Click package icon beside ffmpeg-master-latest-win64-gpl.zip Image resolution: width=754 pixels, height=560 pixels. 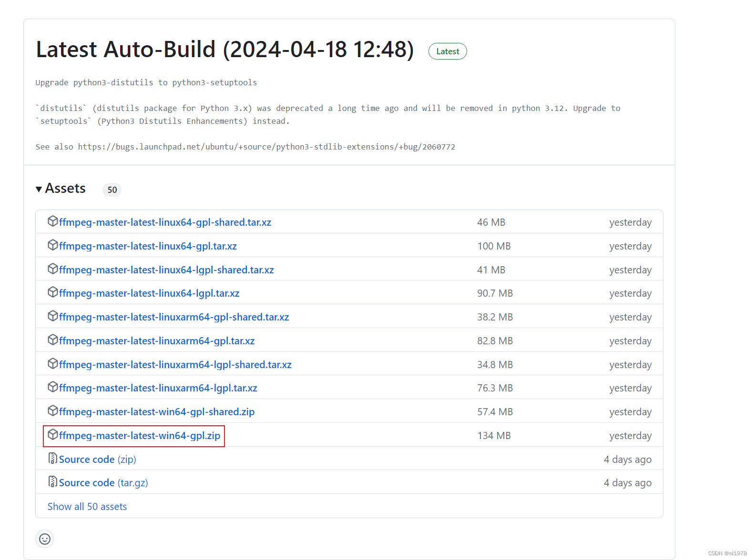[x=53, y=435]
